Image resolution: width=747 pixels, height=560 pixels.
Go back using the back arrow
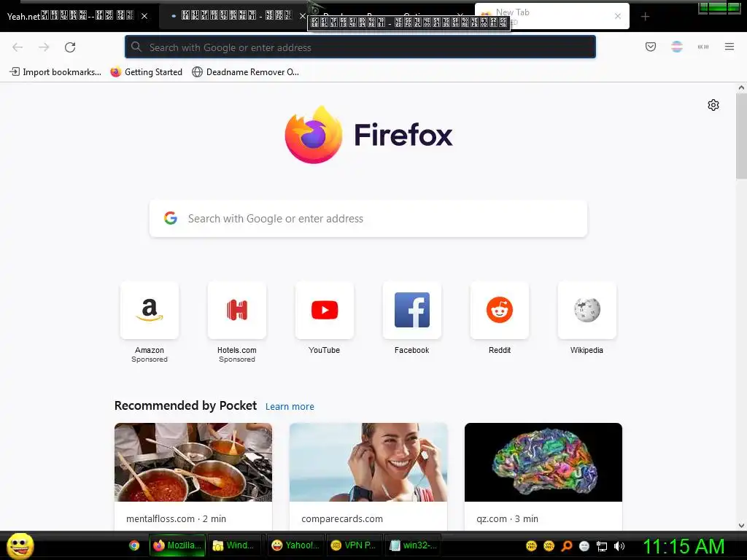tap(18, 47)
